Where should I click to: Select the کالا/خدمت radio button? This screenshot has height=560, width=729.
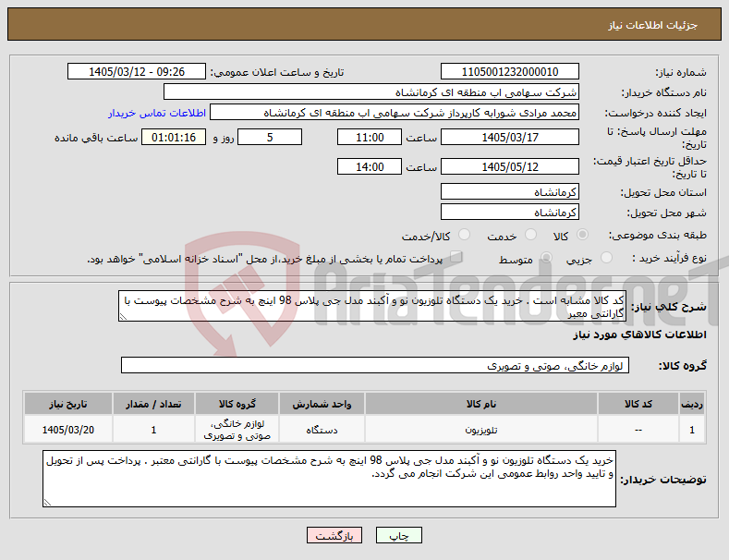464,235
